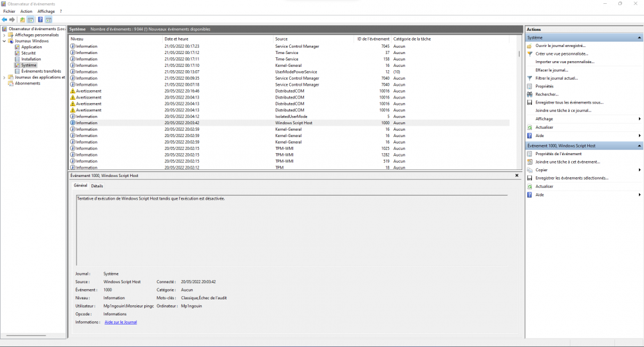Image resolution: width=644 pixels, height=347 pixels.
Task: Select the 'Système' log in tree
Action: [29, 65]
